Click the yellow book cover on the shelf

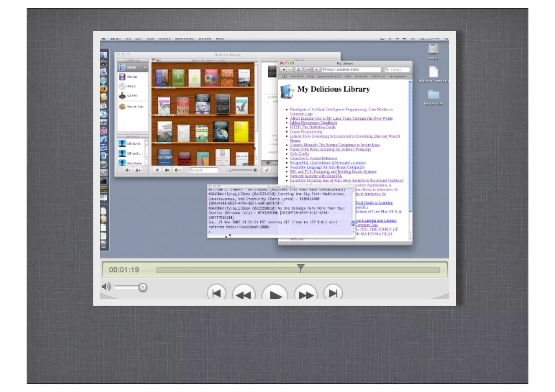coord(241,132)
